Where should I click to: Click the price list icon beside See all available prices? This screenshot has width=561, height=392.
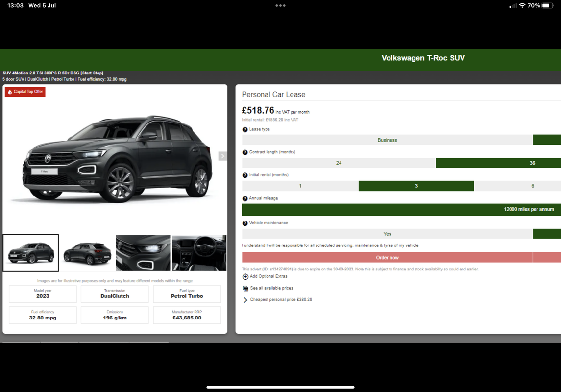pos(245,288)
